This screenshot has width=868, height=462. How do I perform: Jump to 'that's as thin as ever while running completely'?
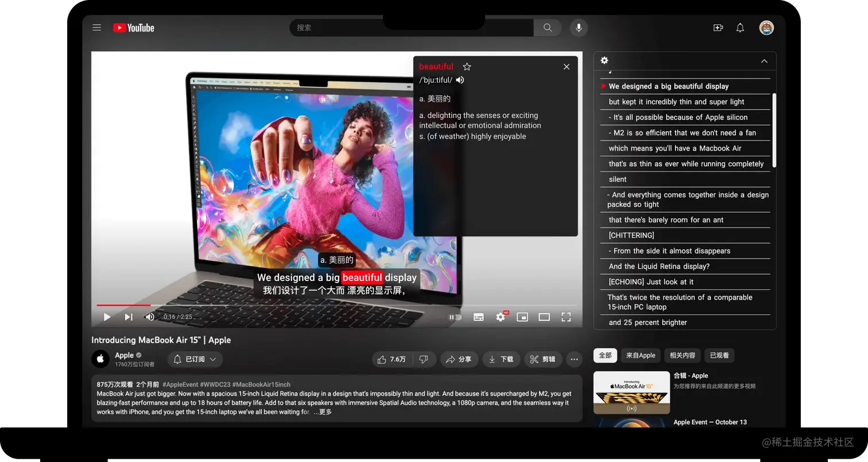[685, 164]
